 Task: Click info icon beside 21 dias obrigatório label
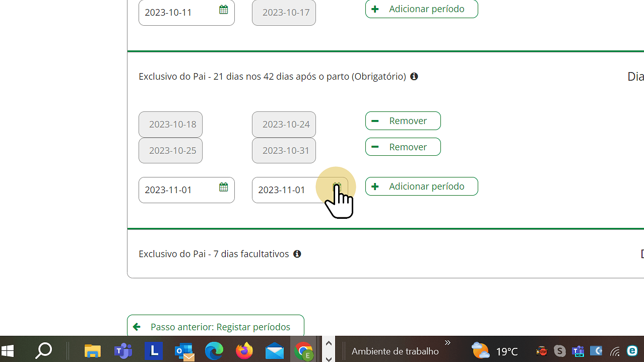414,77
